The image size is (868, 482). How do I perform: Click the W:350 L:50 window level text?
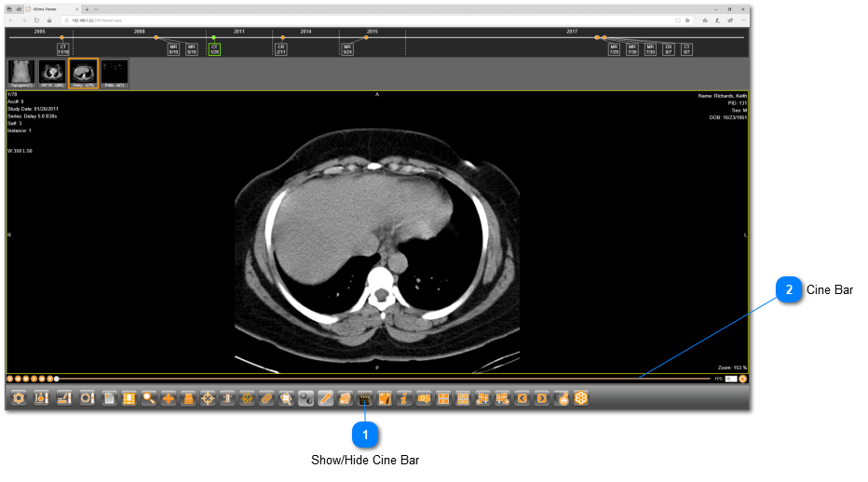click(20, 151)
